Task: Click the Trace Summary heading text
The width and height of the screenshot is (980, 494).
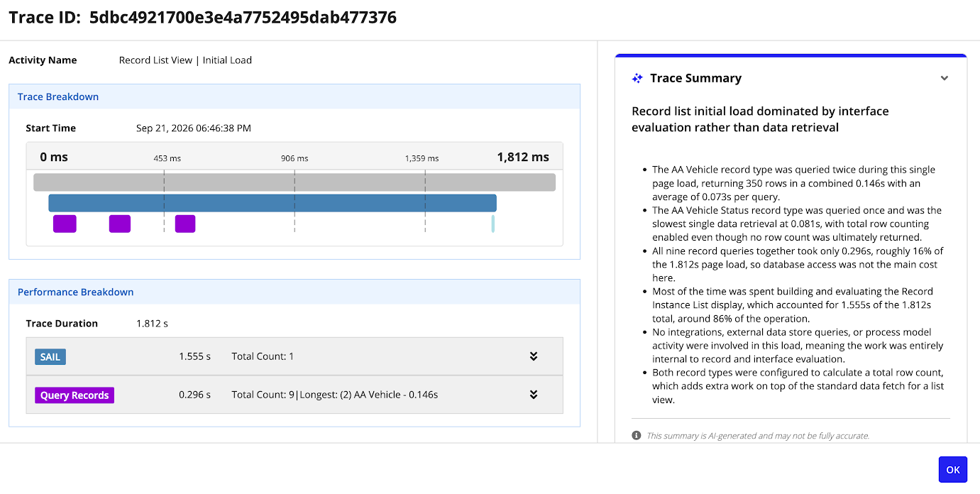Action: pyautogui.click(x=695, y=78)
